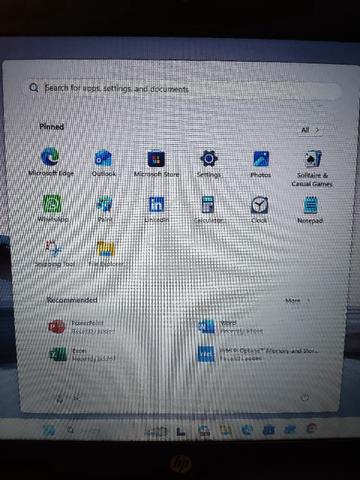Click the Windows Start button on taskbar
This screenshot has width=360, height=480.
tap(49, 430)
